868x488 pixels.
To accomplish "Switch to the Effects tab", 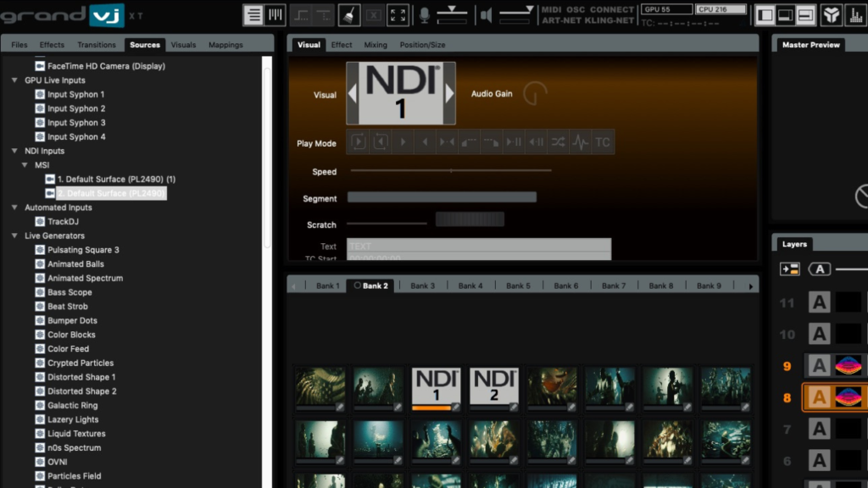I will [52, 45].
